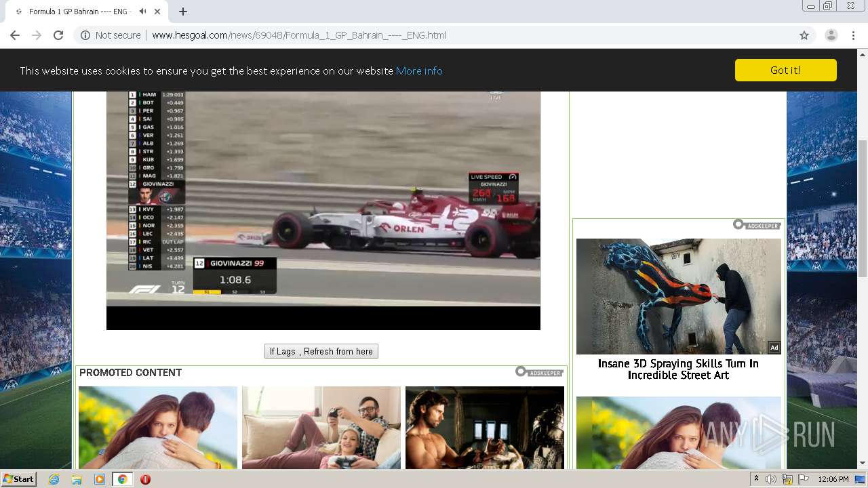This screenshot has width=868, height=488.
Task: Open the Action Center flag icon
Action: pyautogui.click(x=804, y=479)
